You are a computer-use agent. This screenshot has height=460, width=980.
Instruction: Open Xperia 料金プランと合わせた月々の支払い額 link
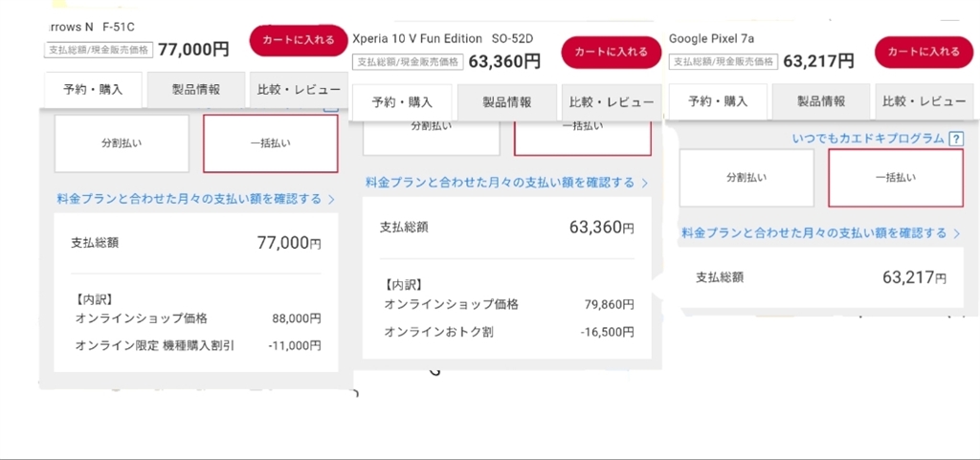coord(500,183)
